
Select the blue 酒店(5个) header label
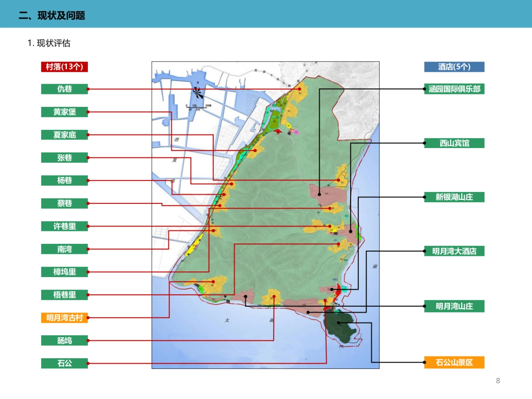tap(454, 66)
